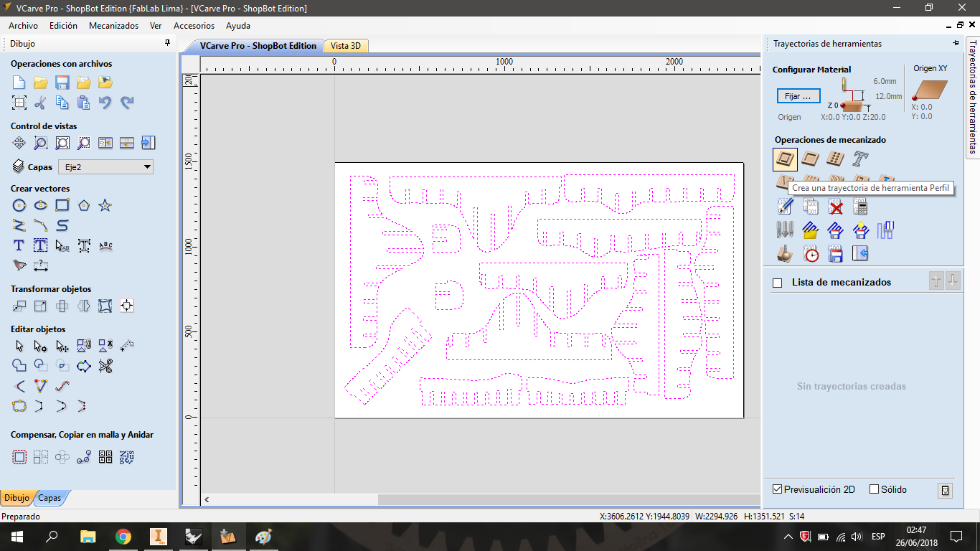Click the Draw Polyline tool
The height and width of the screenshot is (551, 980).
pyautogui.click(x=19, y=226)
